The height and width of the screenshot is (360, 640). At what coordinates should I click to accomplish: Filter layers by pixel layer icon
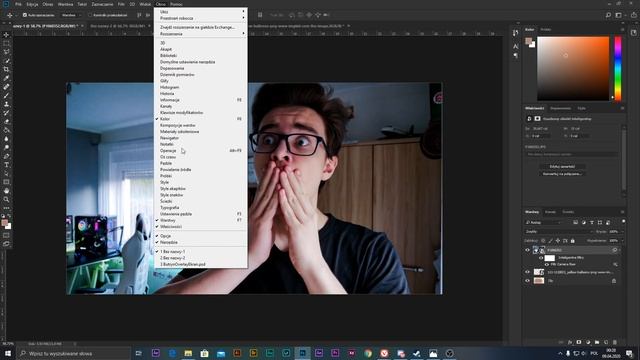pos(576,222)
